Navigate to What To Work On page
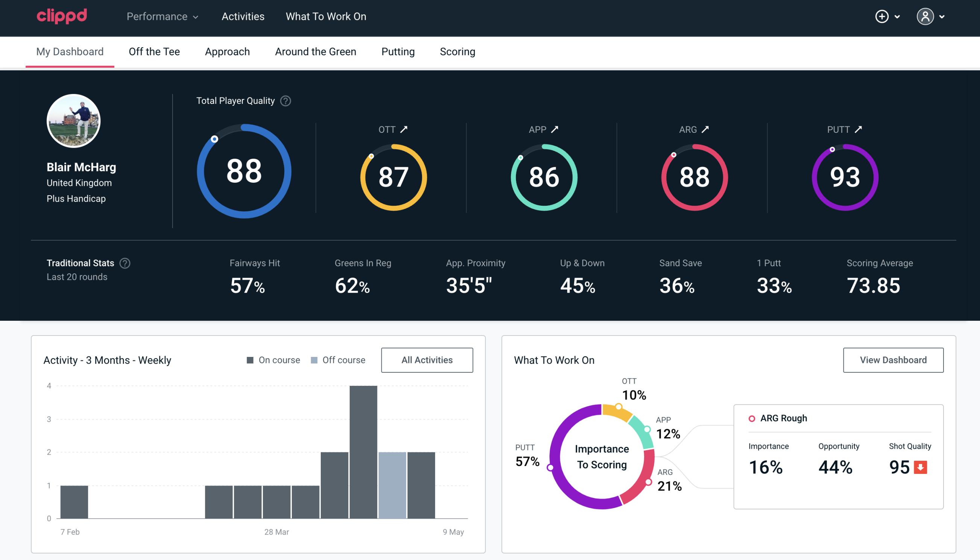Image resolution: width=980 pixels, height=560 pixels. 326,17
